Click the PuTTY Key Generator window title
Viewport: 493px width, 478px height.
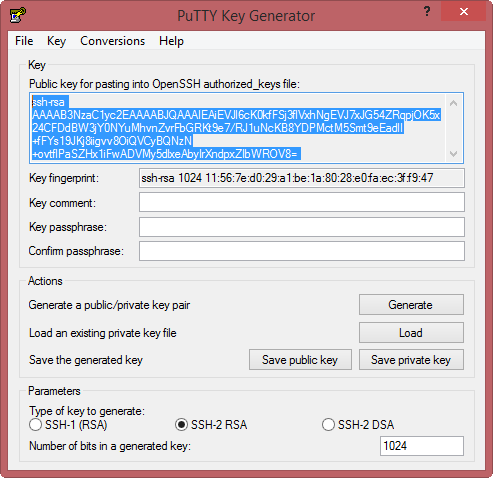coord(246,16)
